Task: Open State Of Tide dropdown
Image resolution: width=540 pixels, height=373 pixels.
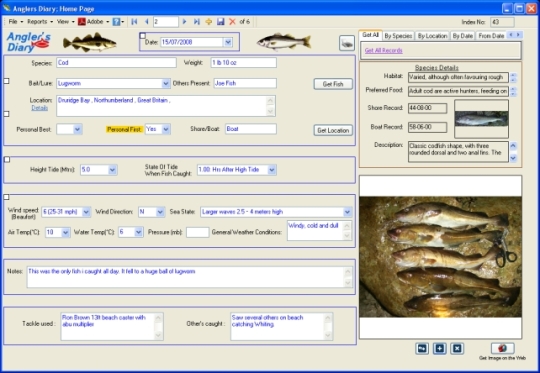Action: [x=272, y=170]
